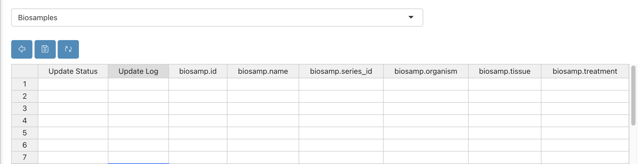Select the biosamp.treatment column header
The width and height of the screenshot is (644, 164).
[585, 71]
